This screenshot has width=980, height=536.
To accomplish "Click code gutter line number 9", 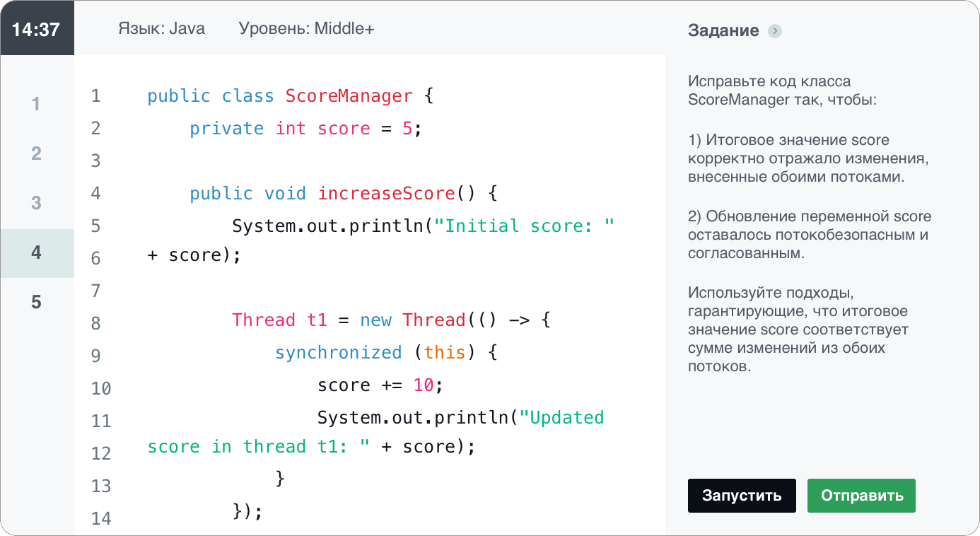I will coord(96,356).
